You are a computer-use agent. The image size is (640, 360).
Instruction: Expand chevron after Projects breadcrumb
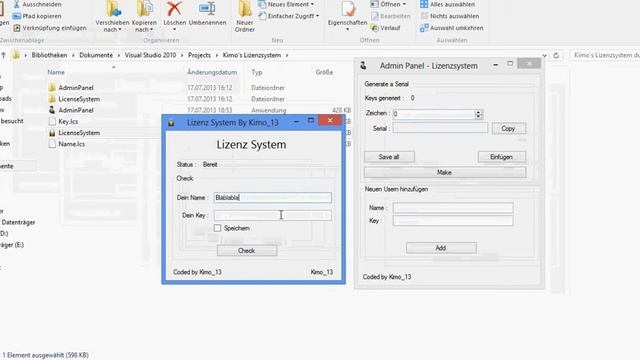217,55
